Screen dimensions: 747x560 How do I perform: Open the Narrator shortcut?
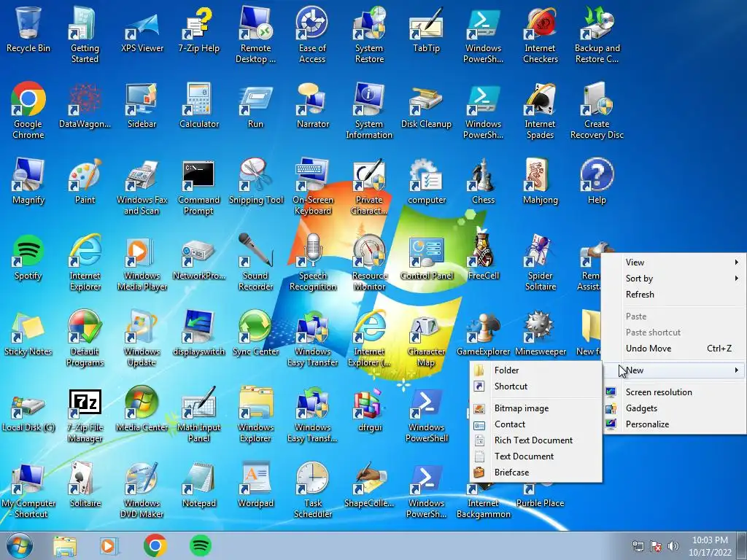click(313, 106)
